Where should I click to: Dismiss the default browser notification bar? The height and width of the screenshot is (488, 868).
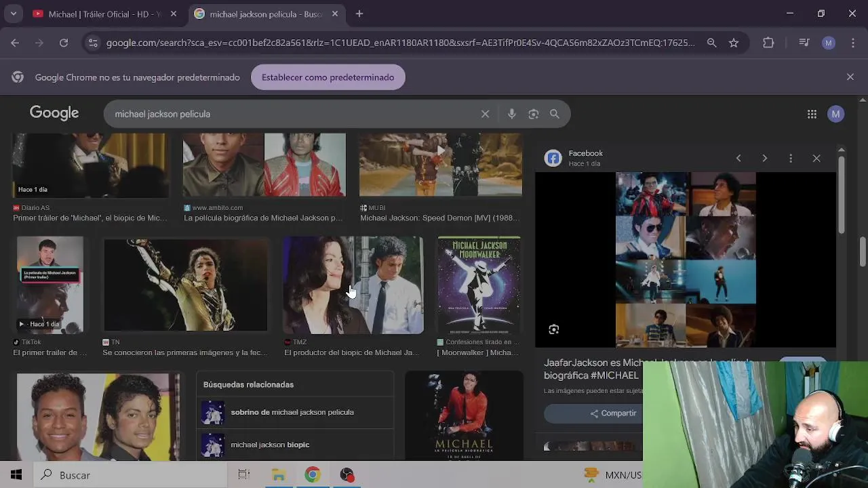click(x=850, y=77)
